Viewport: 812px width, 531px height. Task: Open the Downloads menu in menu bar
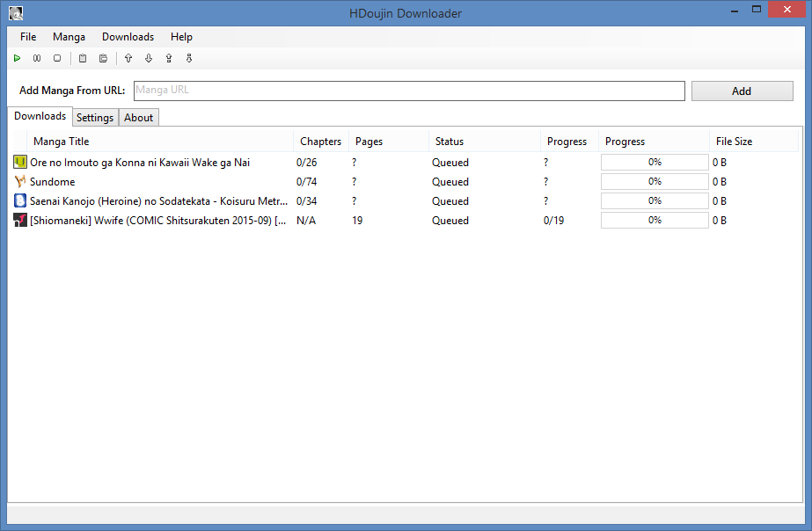(x=128, y=37)
